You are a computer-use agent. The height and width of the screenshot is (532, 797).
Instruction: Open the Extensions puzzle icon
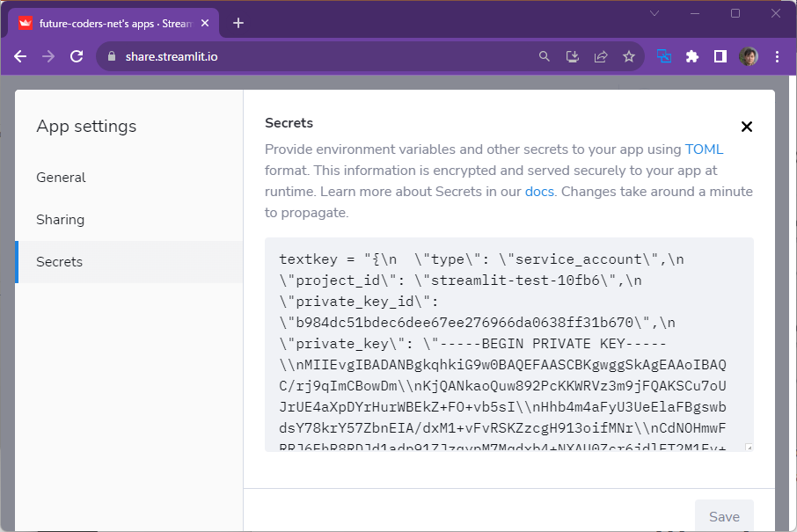tap(692, 56)
